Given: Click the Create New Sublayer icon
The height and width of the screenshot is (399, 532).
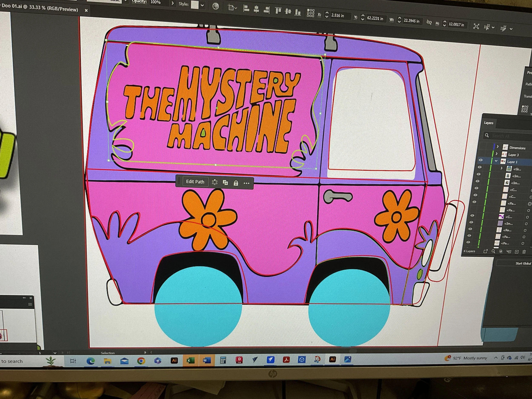Looking at the screenshot, I should 509,252.
